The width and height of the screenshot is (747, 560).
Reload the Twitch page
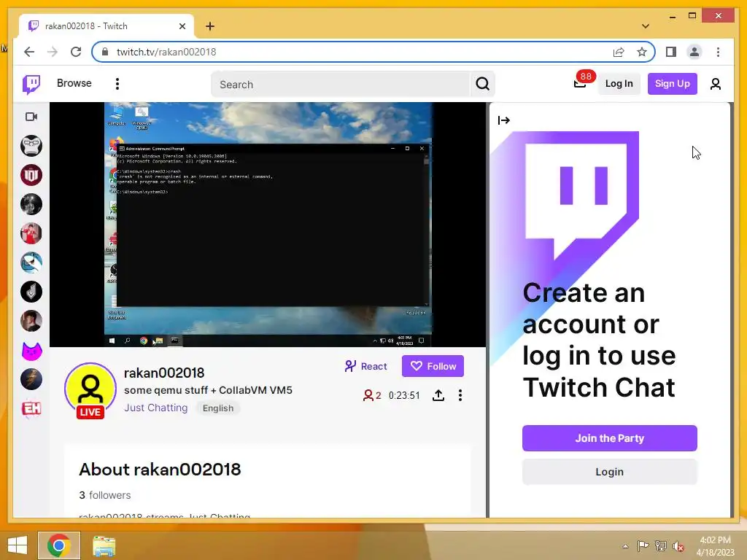[x=76, y=52]
